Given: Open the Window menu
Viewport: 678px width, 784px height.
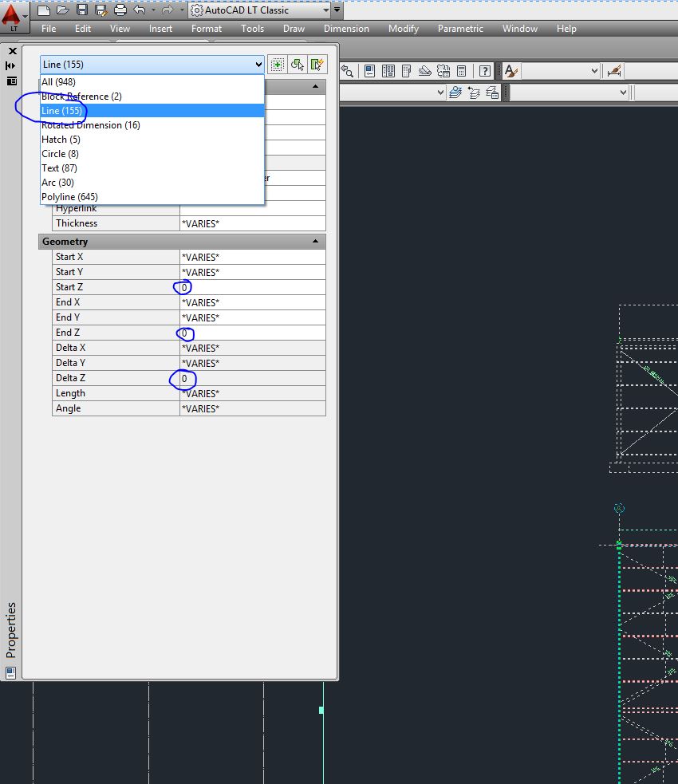Looking at the screenshot, I should 519,29.
